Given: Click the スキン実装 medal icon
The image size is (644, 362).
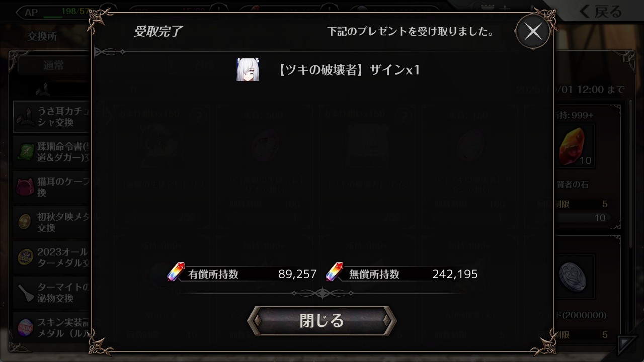Looking at the screenshot, I should (25, 328).
